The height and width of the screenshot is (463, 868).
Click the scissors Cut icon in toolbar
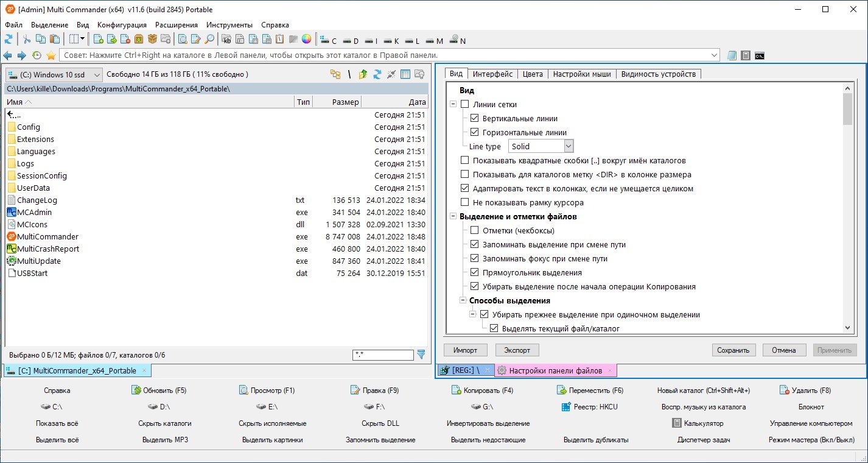27,40
